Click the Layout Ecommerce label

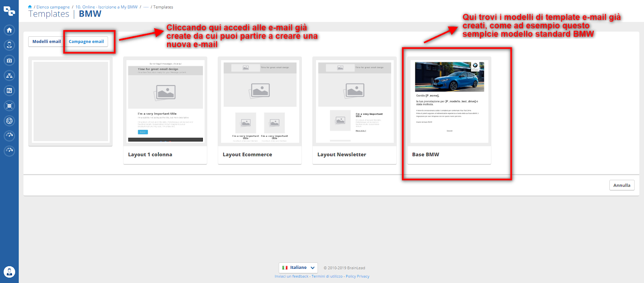tap(248, 155)
